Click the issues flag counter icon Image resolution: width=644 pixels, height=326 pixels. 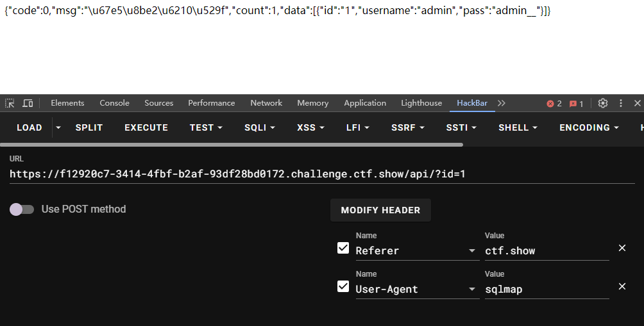click(576, 104)
